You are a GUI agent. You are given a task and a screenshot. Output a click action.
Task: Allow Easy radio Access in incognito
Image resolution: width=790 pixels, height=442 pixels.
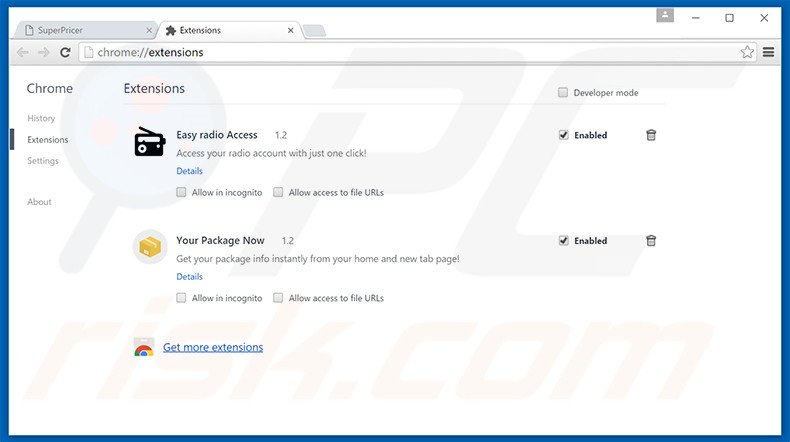181,192
